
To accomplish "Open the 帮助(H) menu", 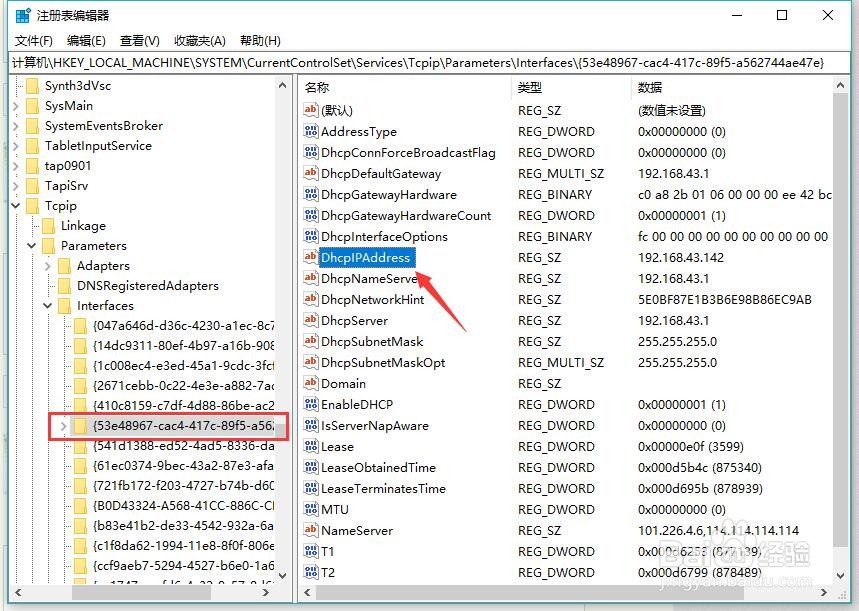I will coord(260,41).
